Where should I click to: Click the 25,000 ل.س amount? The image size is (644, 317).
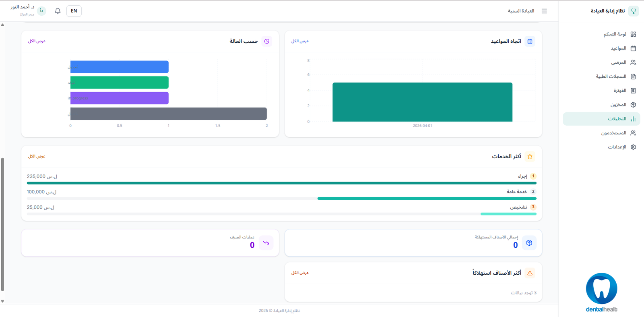[x=40, y=207]
